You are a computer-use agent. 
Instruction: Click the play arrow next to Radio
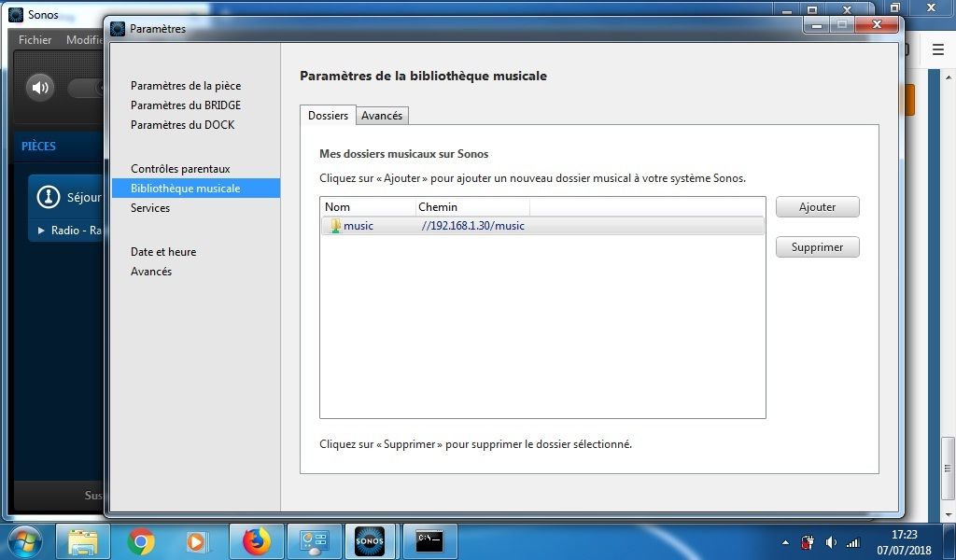[41, 231]
